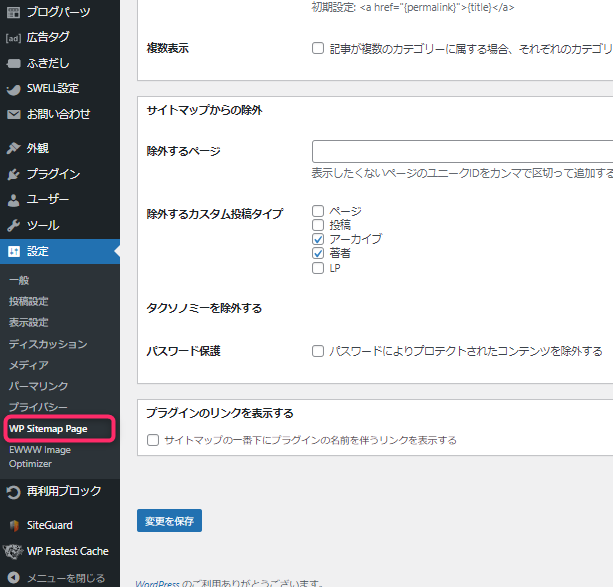Image resolution: width=613 pixels, height=587 pixels.
Task: Click the WP Fastest Cache cheetah icon
Action: (13, 551)
